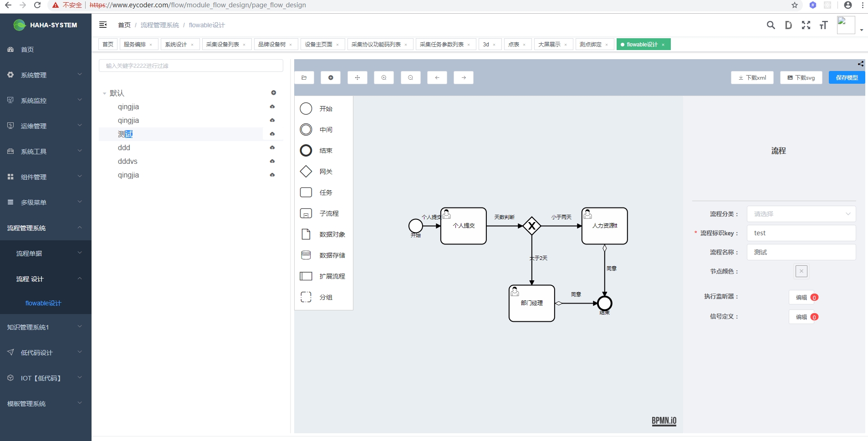Select the 个人提交 task node in diagram
The image size is (868, 441).
464,226
